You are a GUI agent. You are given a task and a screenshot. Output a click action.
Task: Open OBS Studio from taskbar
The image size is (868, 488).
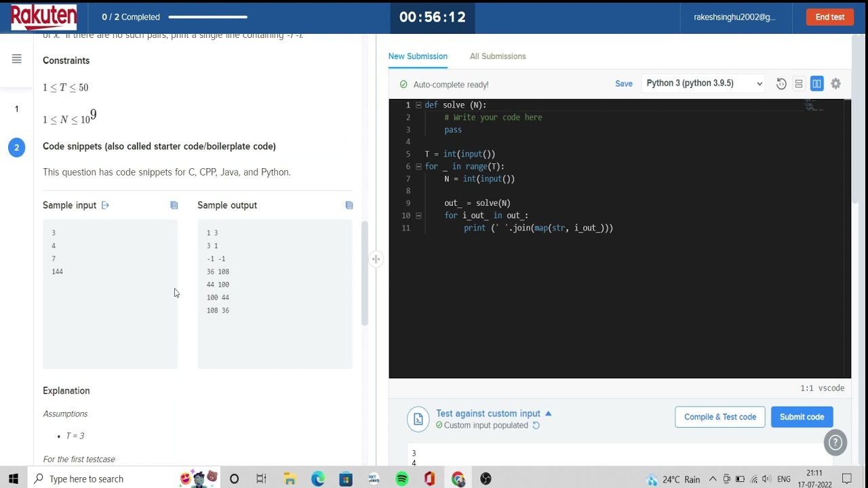click(486, 479)
